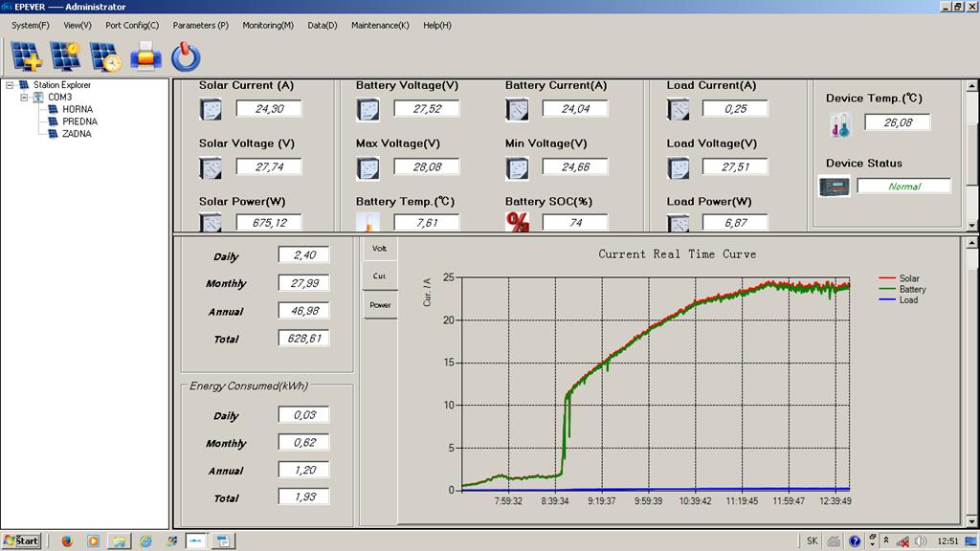This screenshot has height=551, width=980.
Task: Click the solar panel with sun toolbar icon
Action: pyautogui.click(x=66, y=56)
